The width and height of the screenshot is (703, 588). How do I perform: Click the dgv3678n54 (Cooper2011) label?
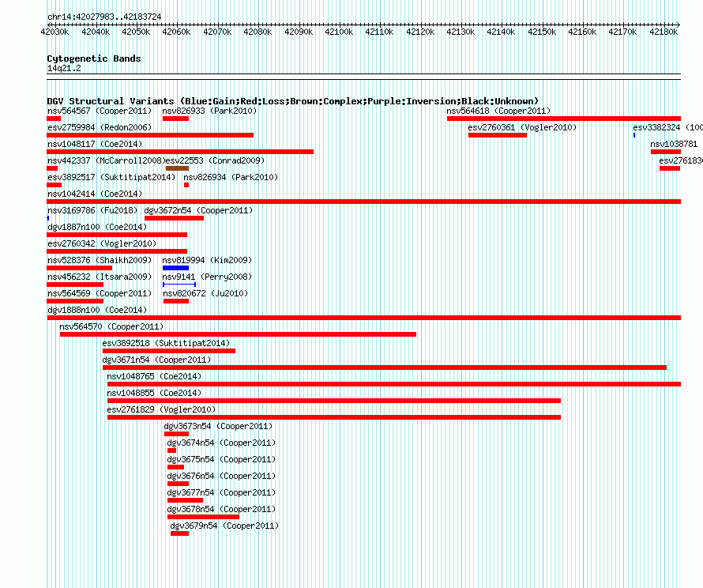221,509
